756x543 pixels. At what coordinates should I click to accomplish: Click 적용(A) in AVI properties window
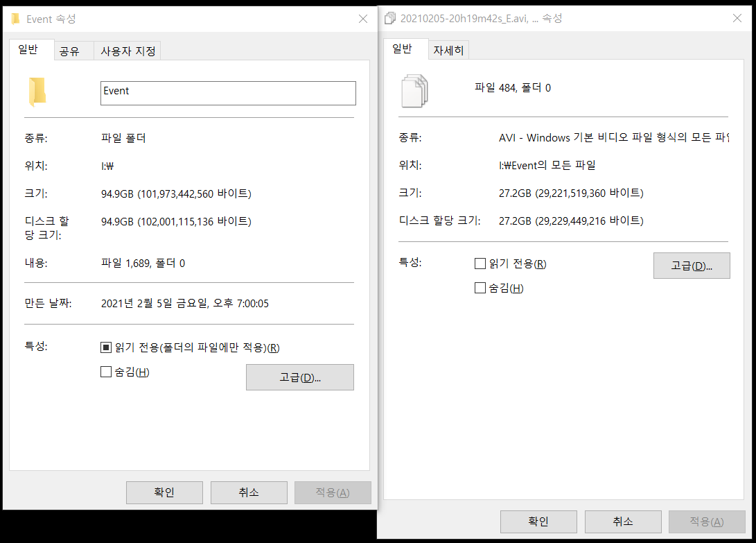click(x=707, y=522)
